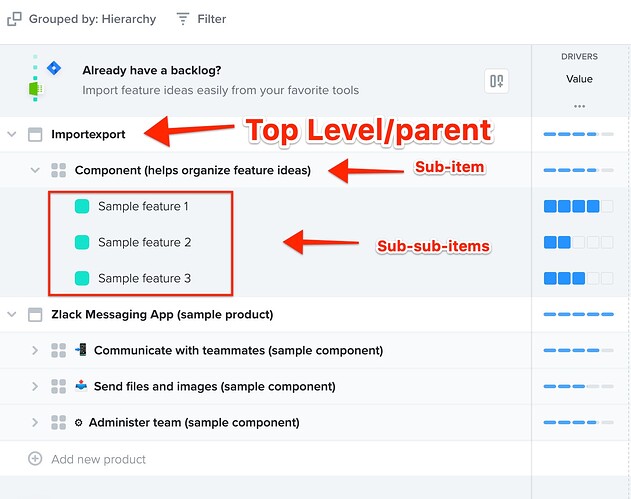
Task: Click the green import tool icon in the banner
Action: 35,89
